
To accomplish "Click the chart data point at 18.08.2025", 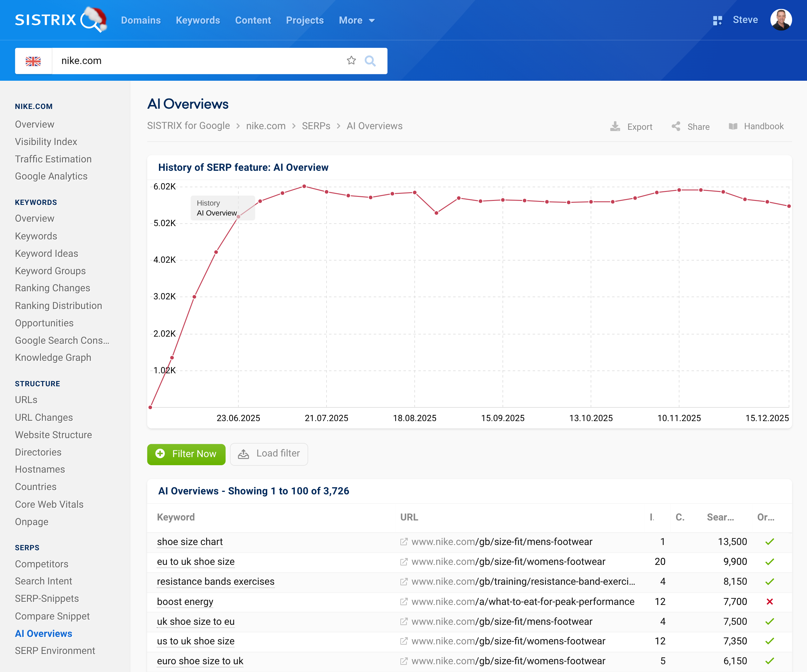I will click(x=415, y=193).
